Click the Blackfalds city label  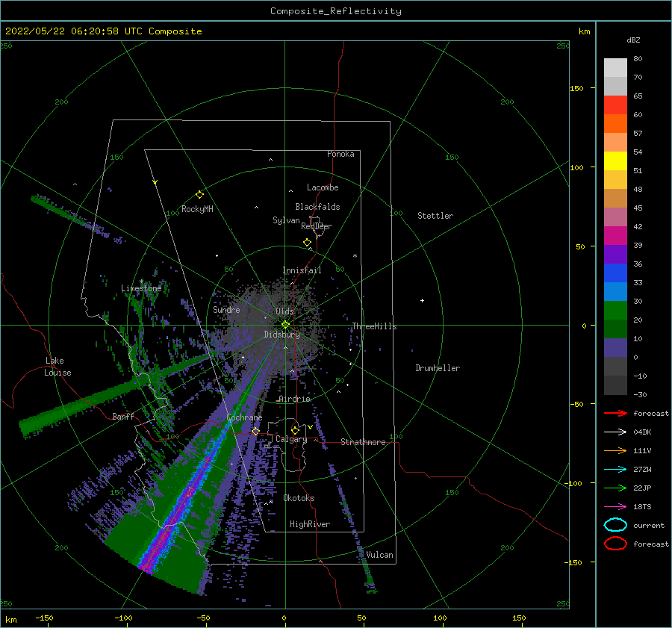317,207
